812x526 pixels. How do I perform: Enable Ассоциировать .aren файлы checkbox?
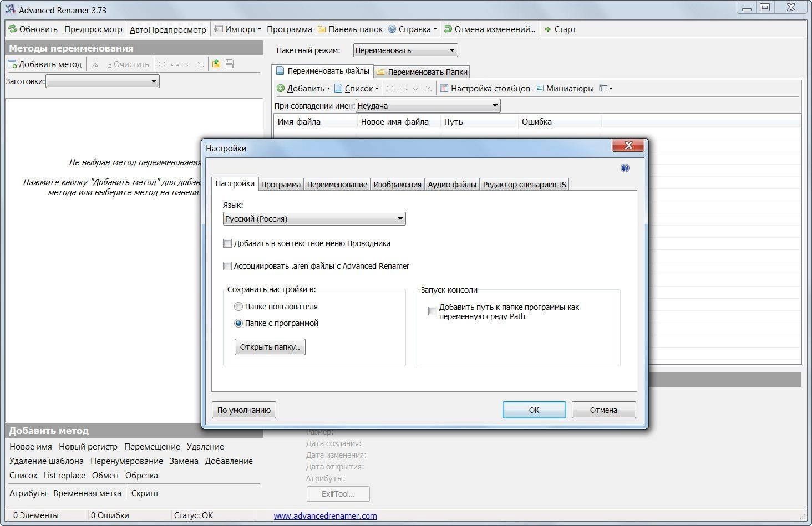point(227,266)
